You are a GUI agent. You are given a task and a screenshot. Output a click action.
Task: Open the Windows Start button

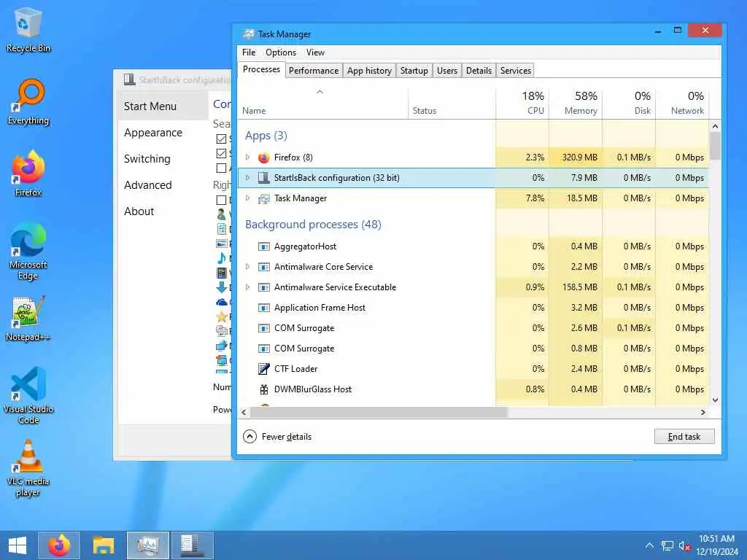(x=18, y=545)
